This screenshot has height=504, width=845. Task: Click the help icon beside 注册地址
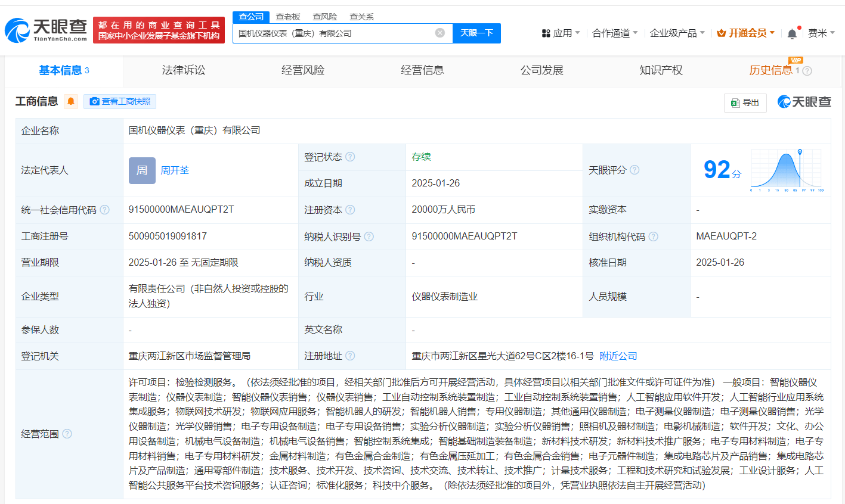click(x=350, y=356)
